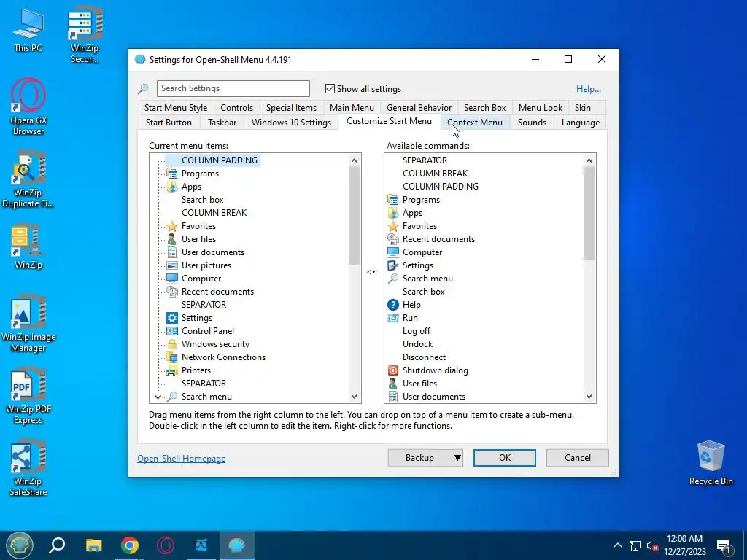The width and height of the screenshot is (747, 560).
Task: Click the Settings icon in Available commands
Action: tap(393, 265)
